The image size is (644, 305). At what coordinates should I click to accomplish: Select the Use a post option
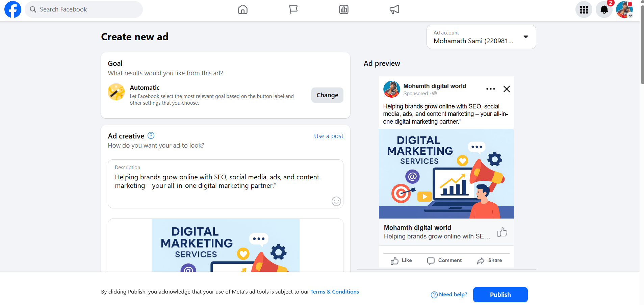(x=328, y=136)
